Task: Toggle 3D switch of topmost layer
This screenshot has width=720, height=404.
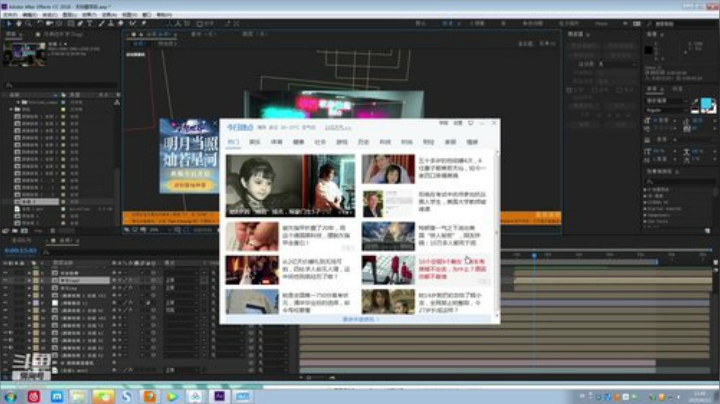Action: 153,273
